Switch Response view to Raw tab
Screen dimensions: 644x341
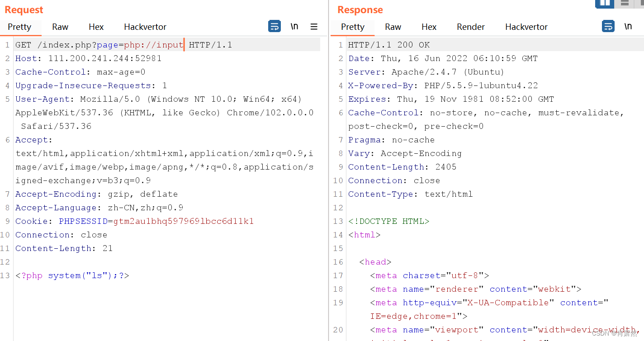point(393,27)
